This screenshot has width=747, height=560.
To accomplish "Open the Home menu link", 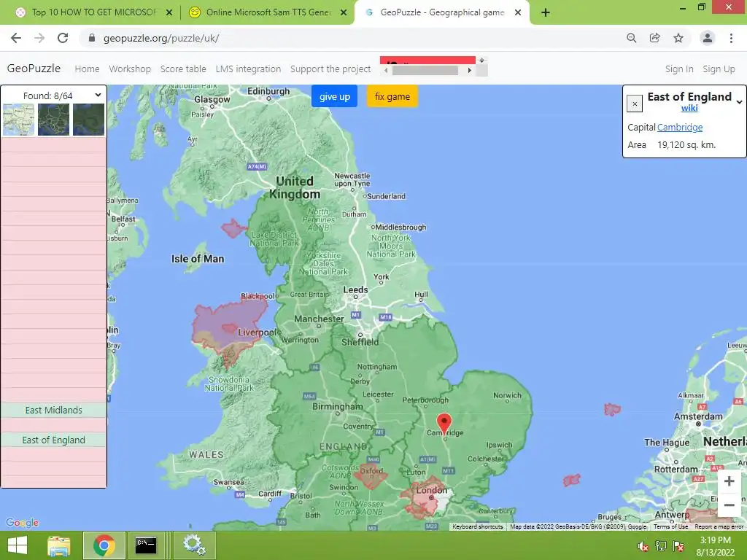I will pyautogui.click(x=88, y=69).
